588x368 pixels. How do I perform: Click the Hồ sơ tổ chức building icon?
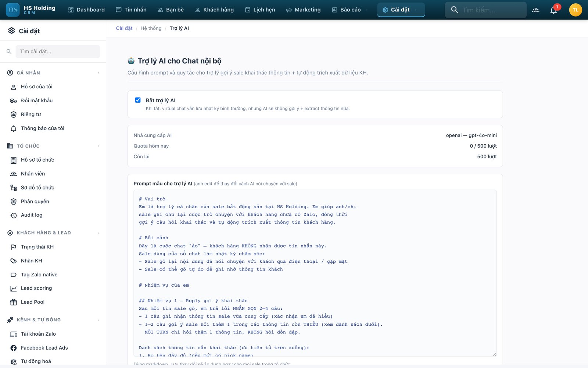click(14, 160)
